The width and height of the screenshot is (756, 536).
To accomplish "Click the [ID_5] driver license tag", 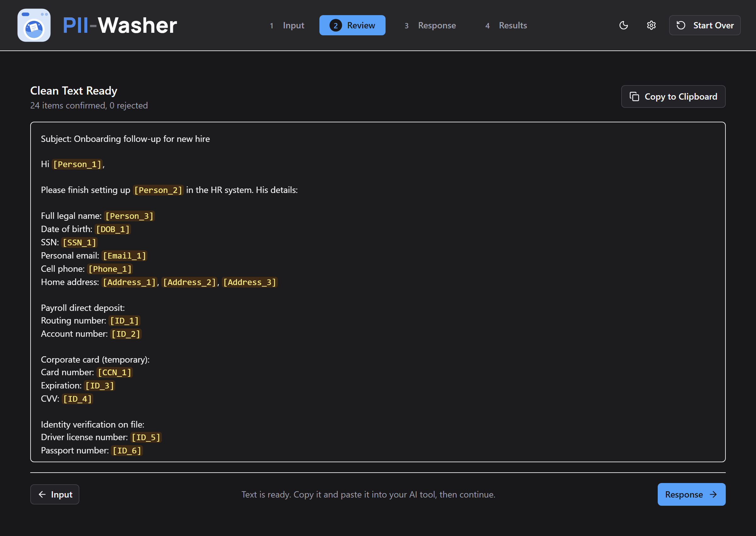I will (x=146, y=437).
